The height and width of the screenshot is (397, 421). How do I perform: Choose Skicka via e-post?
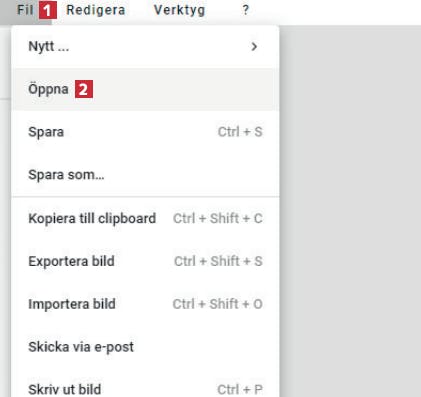click(145, 347)
